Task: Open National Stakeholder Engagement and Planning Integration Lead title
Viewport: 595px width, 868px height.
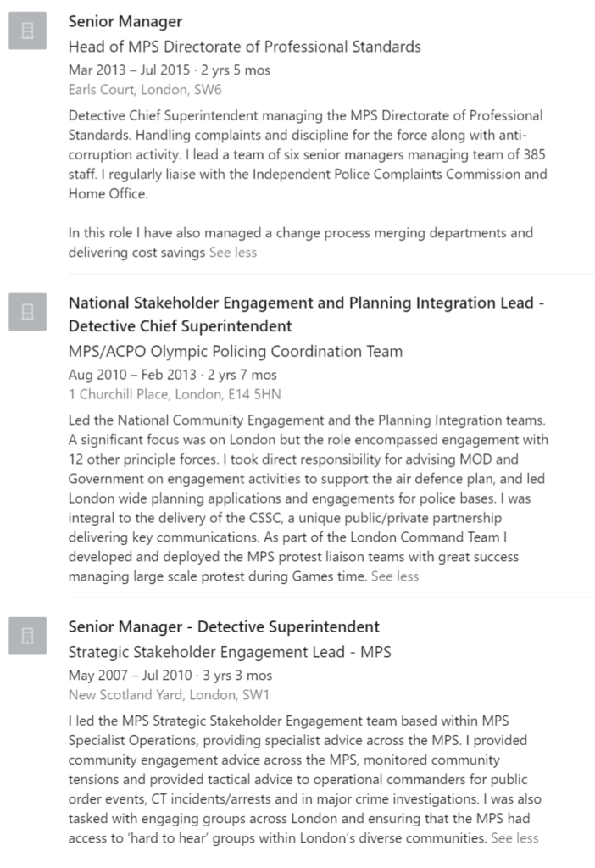Action: [x=306, y=314]
